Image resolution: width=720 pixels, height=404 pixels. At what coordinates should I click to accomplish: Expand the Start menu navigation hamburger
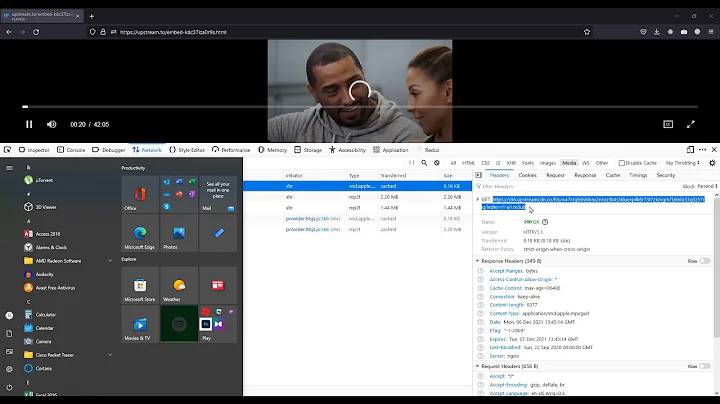[x=9, y=168]
